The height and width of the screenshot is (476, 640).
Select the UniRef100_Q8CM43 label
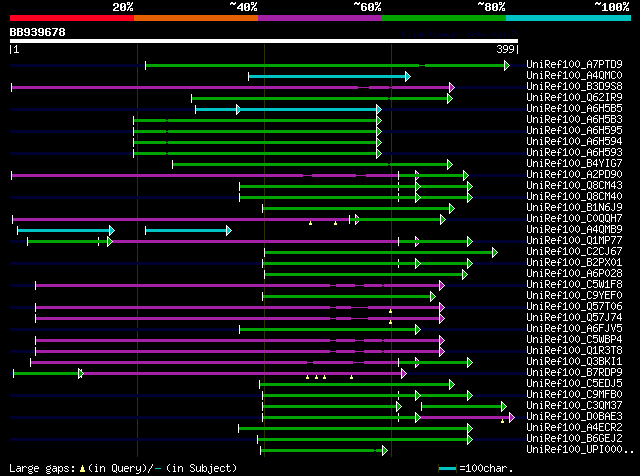pyautogui.click(x=574, y=185)
